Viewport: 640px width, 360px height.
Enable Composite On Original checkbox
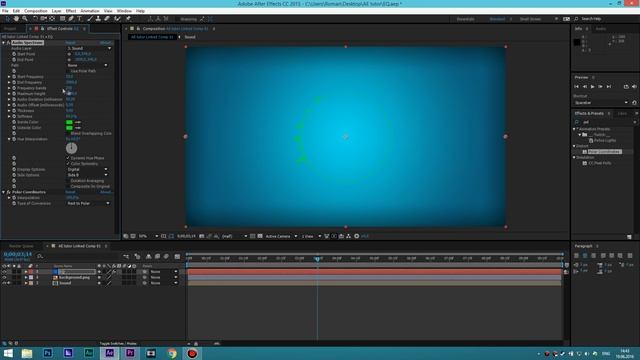coord(68,187)
